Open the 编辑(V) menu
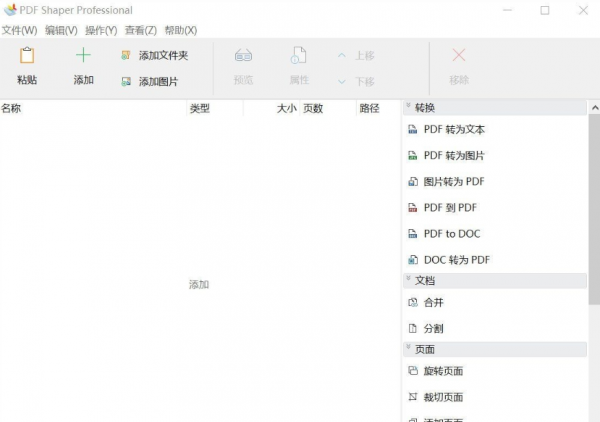The width and height of the screenshot is (600, 422). [x=61, y=30]
